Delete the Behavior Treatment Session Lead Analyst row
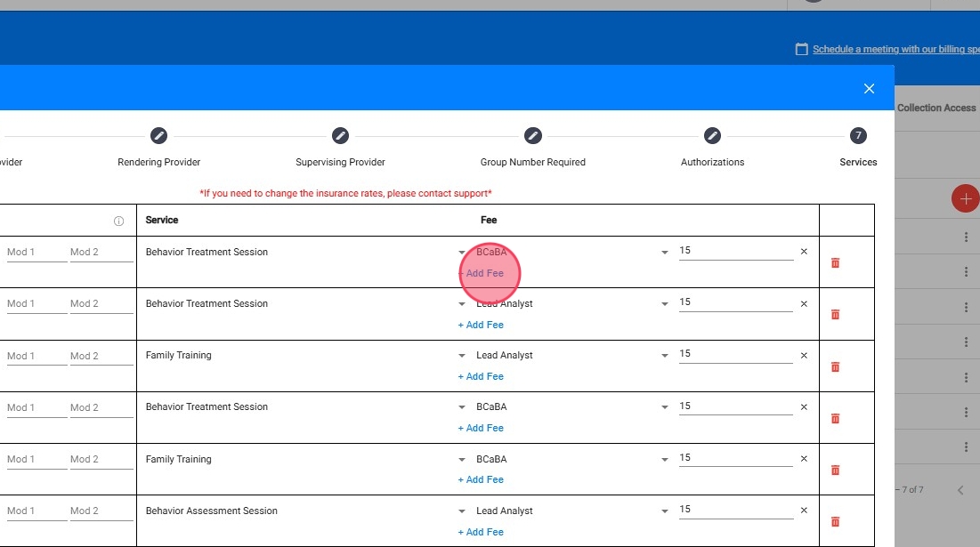Image resolution: width=980 pixels, height=547 pixels. click(835, 315)
